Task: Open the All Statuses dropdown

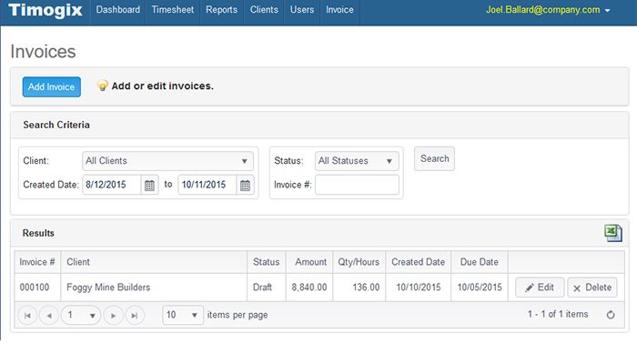Action: (357, 161)
